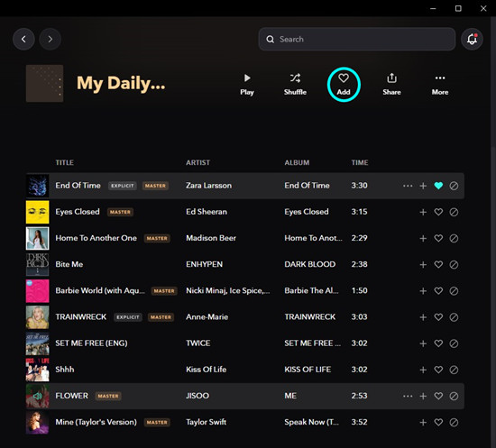
Task: Add Bite Me to a playlist
Action: click(423, 265)
